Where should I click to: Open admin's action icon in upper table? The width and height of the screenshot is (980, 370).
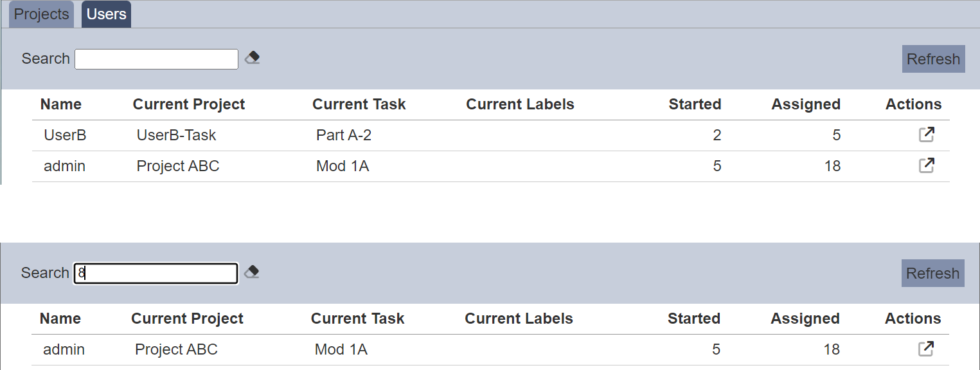[926, 165]
